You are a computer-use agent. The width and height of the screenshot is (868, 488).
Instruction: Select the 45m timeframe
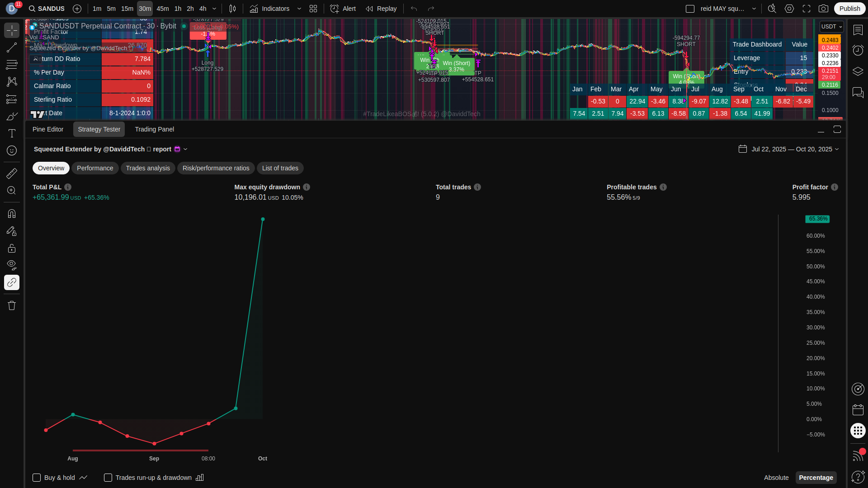162,9
